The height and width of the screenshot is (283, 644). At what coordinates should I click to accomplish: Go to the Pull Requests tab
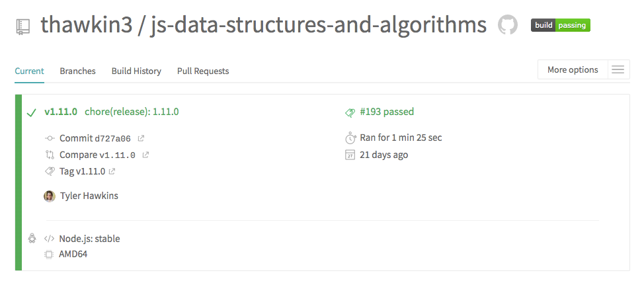(x=203, y=71)
